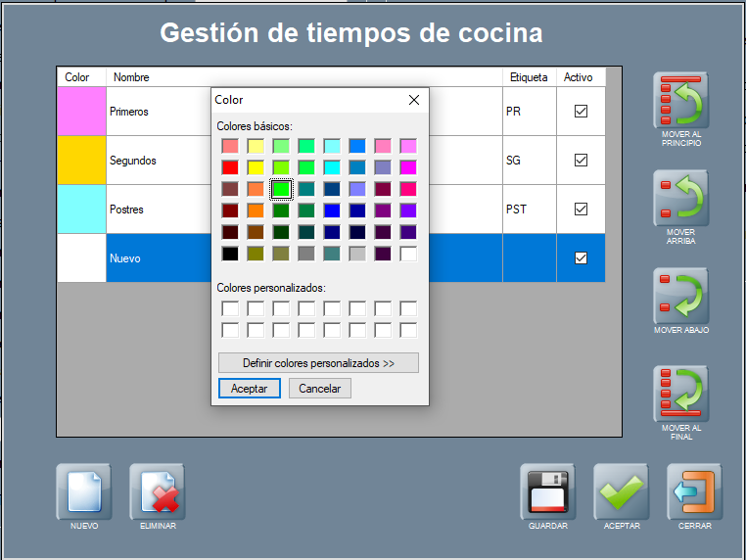This screenshot has width=746, height=560.
Task: Confirm with the green checkmark Aceptar icon
Action: [621, 491]
